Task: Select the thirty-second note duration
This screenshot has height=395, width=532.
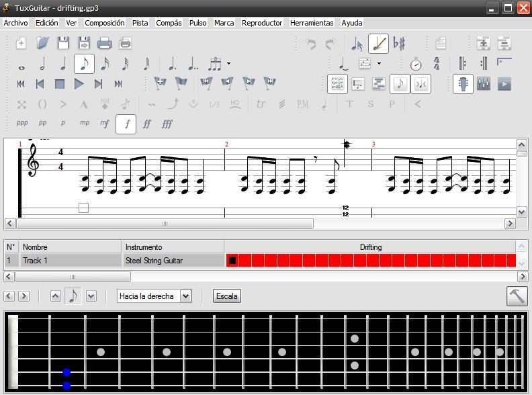Action: [126, 64]
